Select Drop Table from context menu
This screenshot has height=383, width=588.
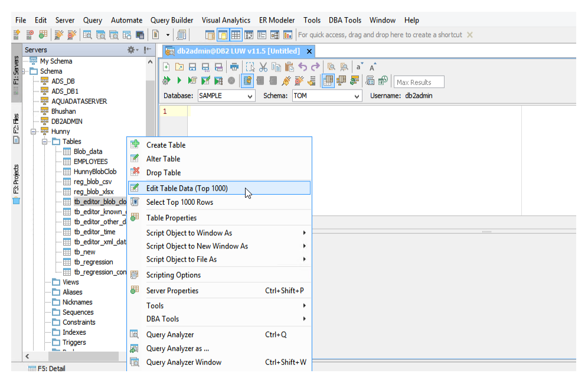click(x=164, y=173)
